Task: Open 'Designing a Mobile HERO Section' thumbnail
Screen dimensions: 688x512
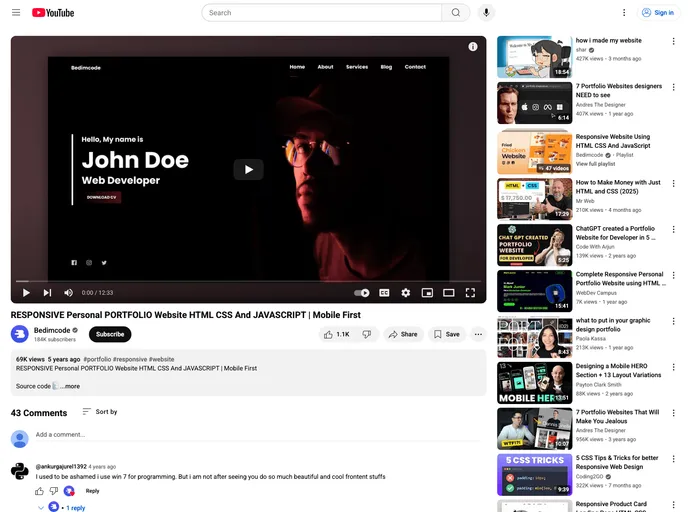Action: click(534, 383)
